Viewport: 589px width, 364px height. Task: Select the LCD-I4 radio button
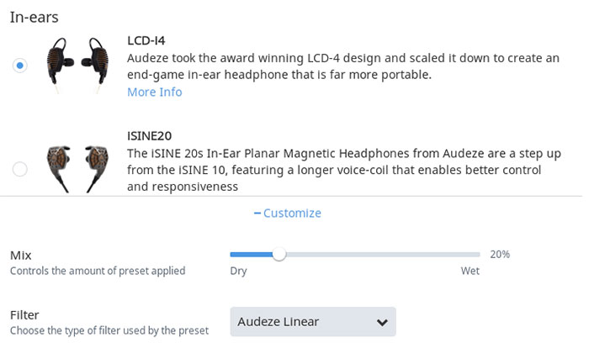tap(20, 66)
